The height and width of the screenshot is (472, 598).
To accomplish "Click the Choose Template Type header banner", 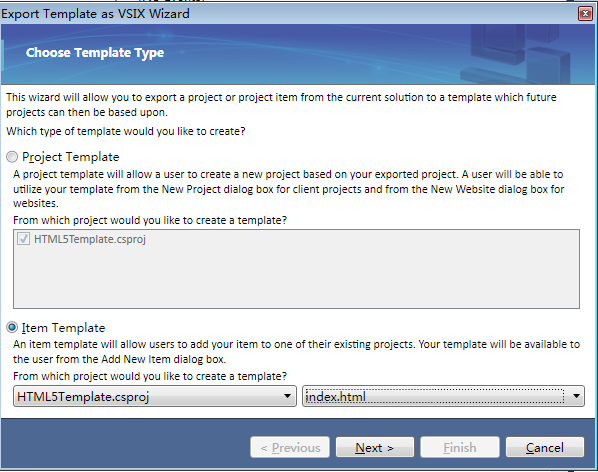I will pyautogui.click(x=297, y=54).
